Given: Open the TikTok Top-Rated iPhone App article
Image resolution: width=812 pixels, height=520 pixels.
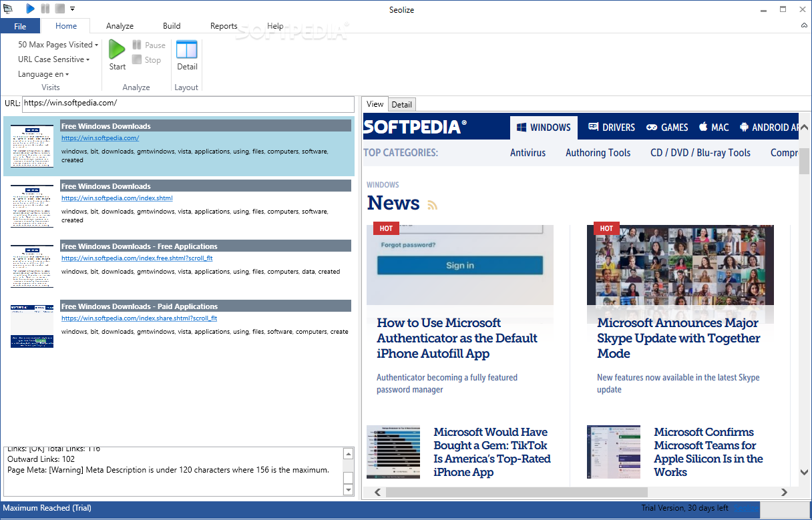Looking at the screenshot, I should point(492,452).
